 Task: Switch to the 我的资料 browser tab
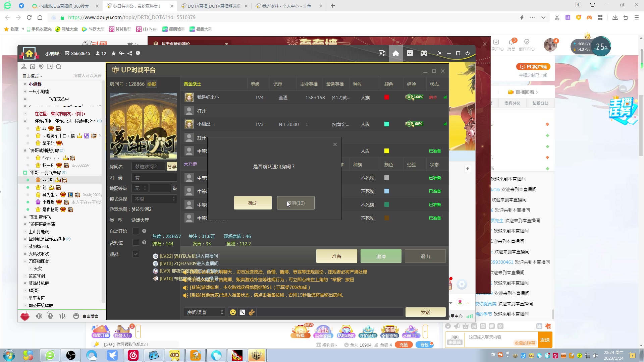[x=286, y=6]
